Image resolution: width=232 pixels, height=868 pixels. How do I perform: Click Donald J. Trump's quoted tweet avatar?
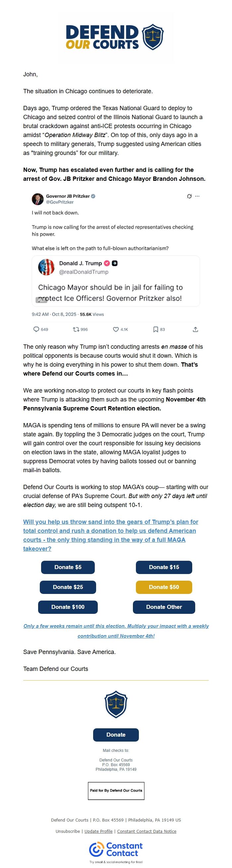[x=46, y=267]
